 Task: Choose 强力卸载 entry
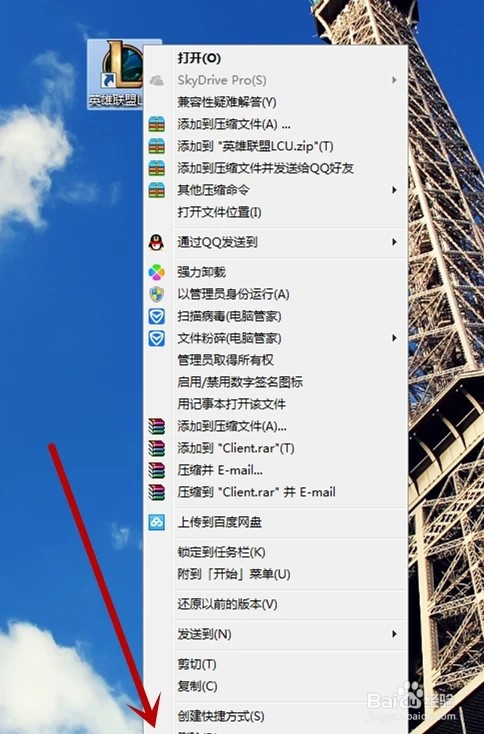point(275,272)
